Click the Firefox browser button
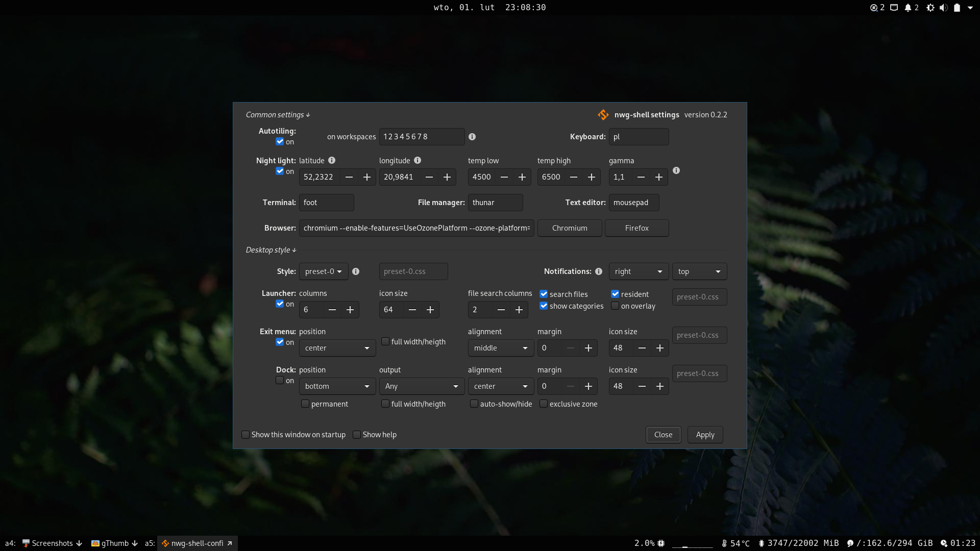980x551 pixels. tap(636, 228)
